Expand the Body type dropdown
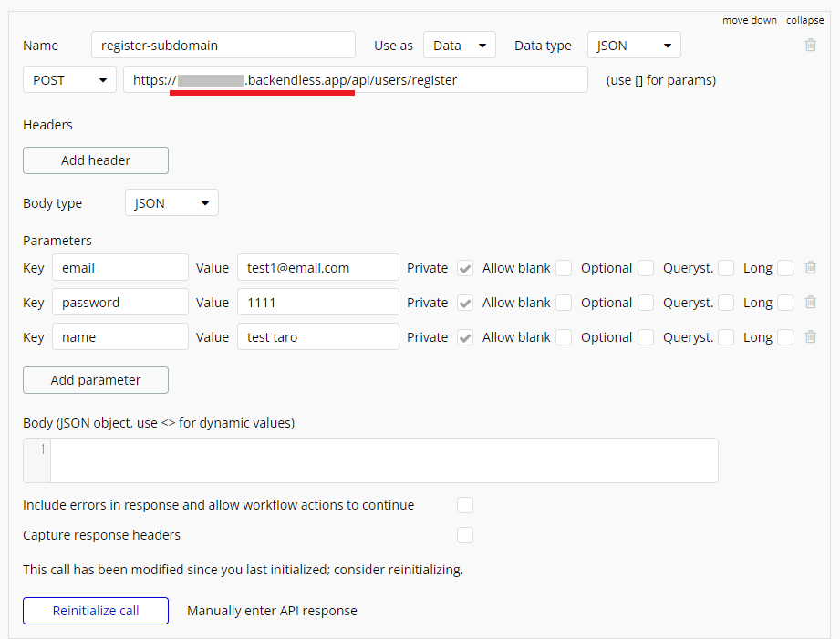The height and width of the screenshot is (639, 840). pyautogui.click(x=171, y=203)
